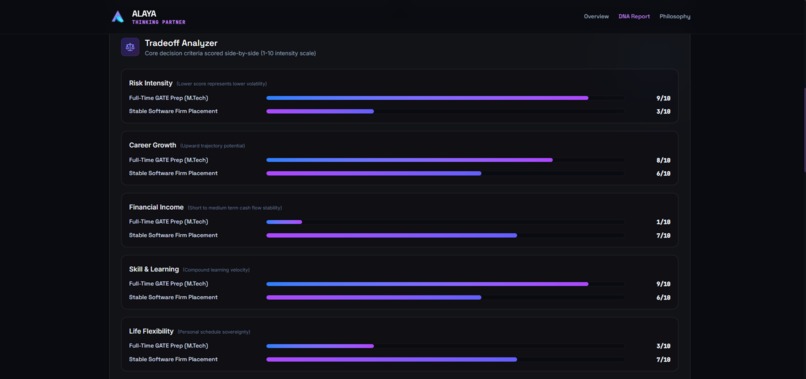Click the 3/10 score under Life Flexibility
The height and width of the screenshot is (379, 806).
663,346
